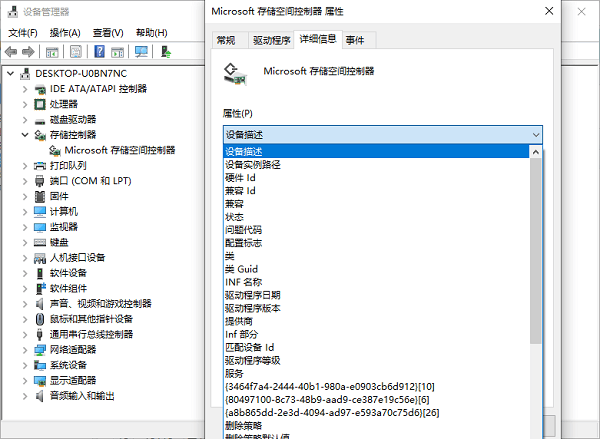This screenshot has height=439, width=600.
Task: Click the 端口 (COM 和 LPT) icon
Action: pos(40,181)
